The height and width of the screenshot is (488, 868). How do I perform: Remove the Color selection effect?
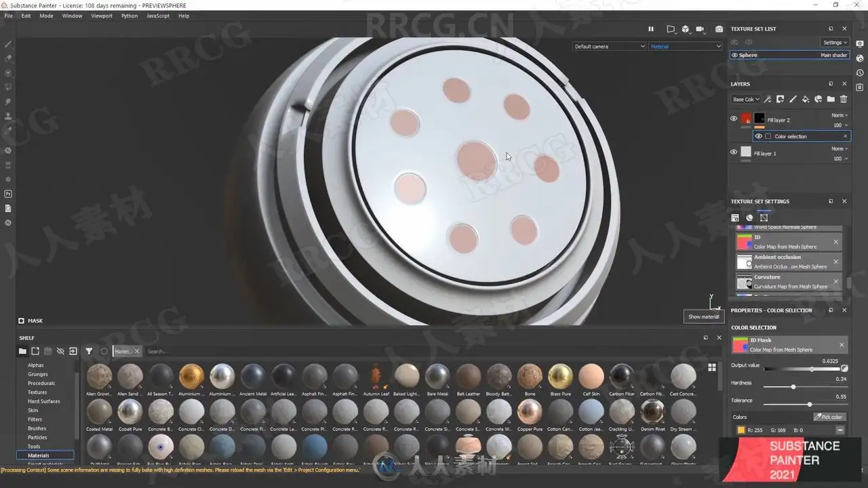coord(845,136)
